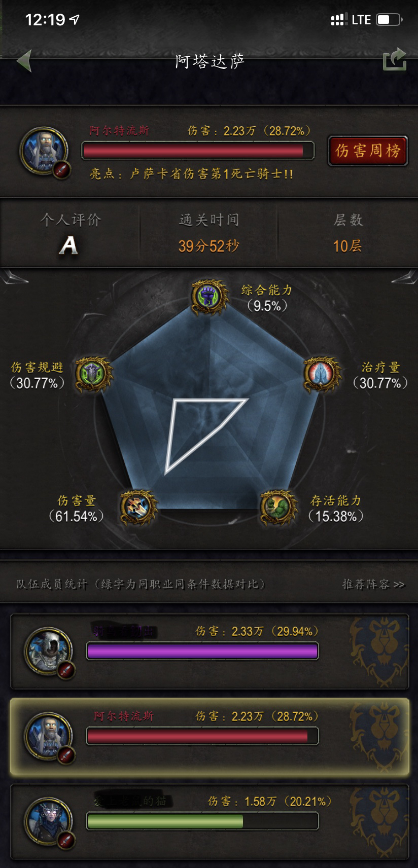Open the 伤害周榜 red button
The height and width of the screenshot is (868, 418).
click(368, 151)
